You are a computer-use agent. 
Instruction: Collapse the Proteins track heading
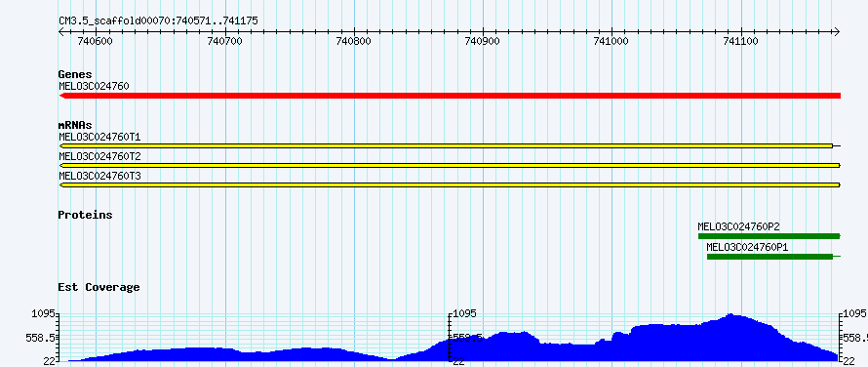[x=85, y=215]
